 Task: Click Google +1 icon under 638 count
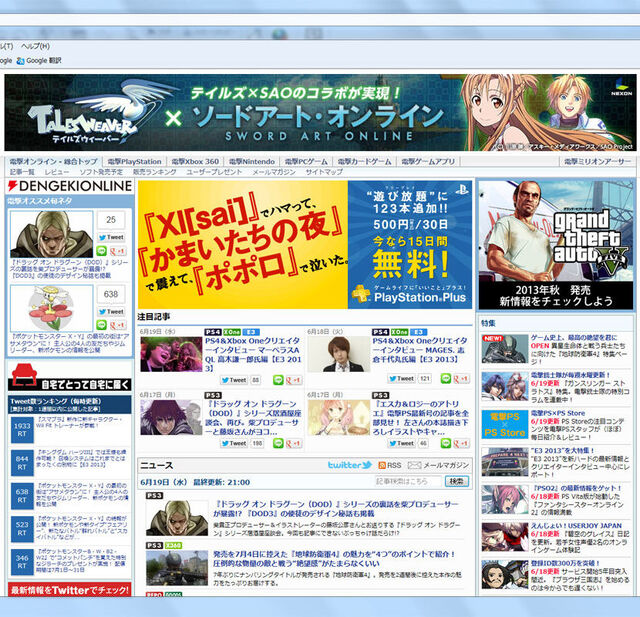[x=118, y=325]
